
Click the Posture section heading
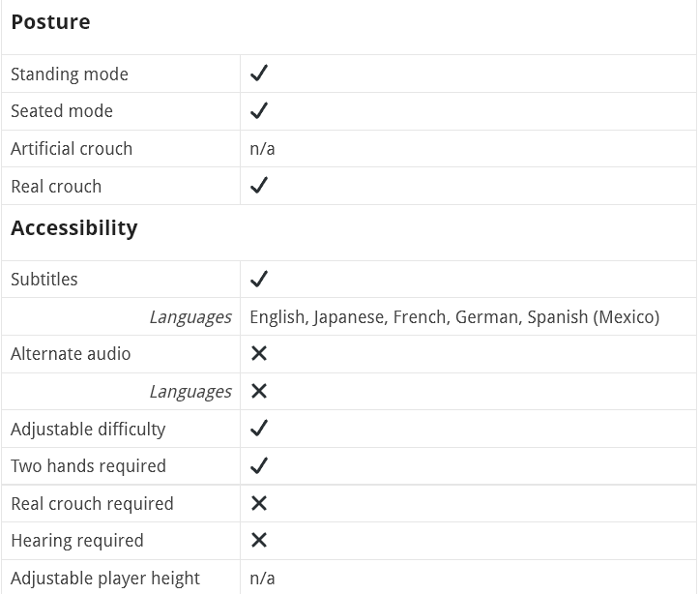50,22
